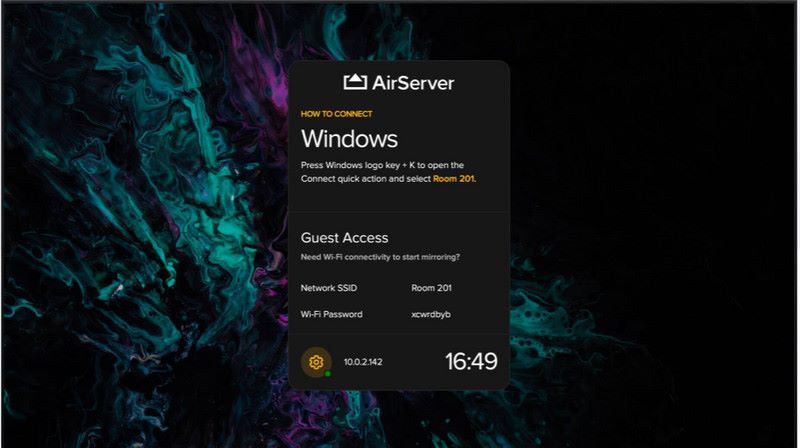Image resolution: width=800 pixels, height=448 pixels.
Task: Open the settings gear icon
Action: click(x=316, y=362)
